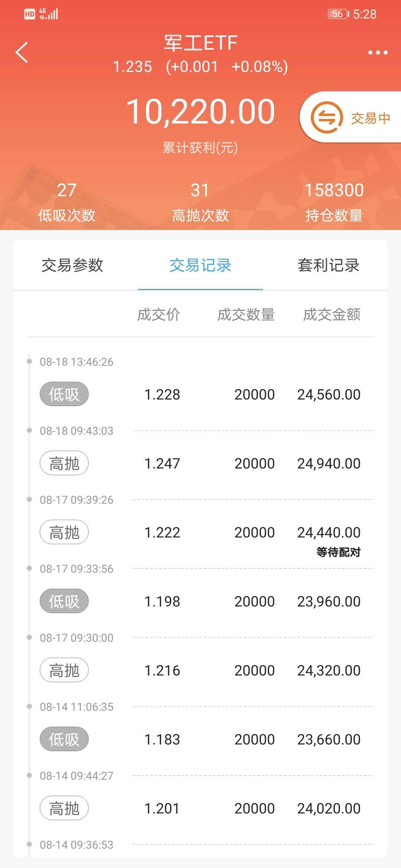Open the three-dot more options menu
Image resolution: width=401 pixels, height=868 pixels.
378,53
